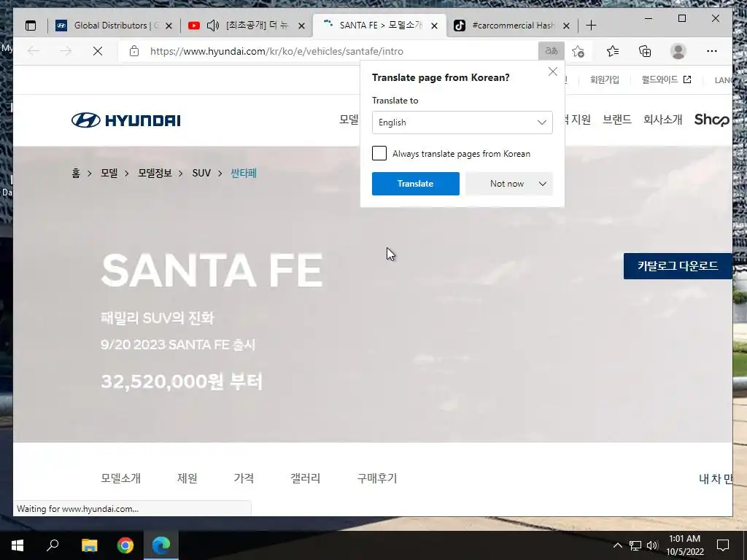The image size is (747, 560).
Task: Click the Hyundai logo
Action: coord(125,120)
